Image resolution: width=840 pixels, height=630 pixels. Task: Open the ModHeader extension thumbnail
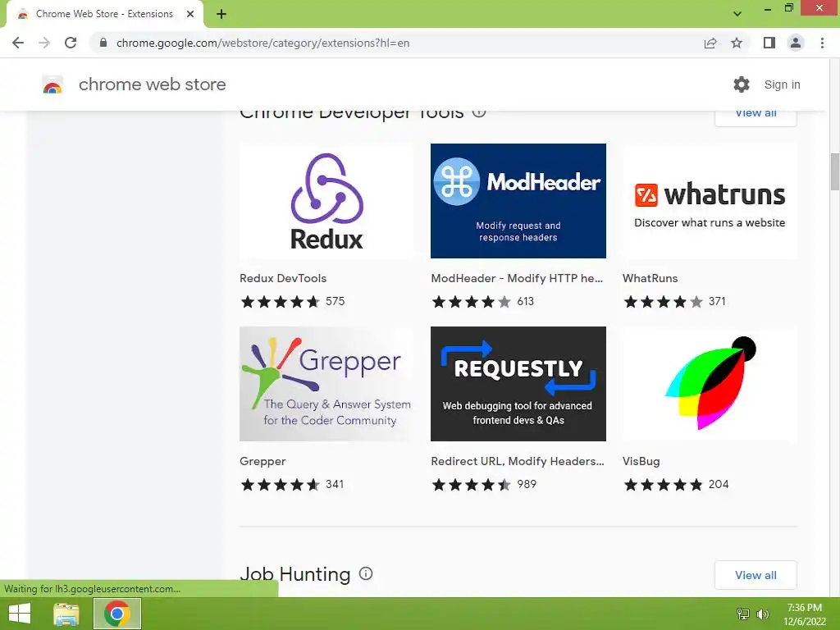(518, 201)
